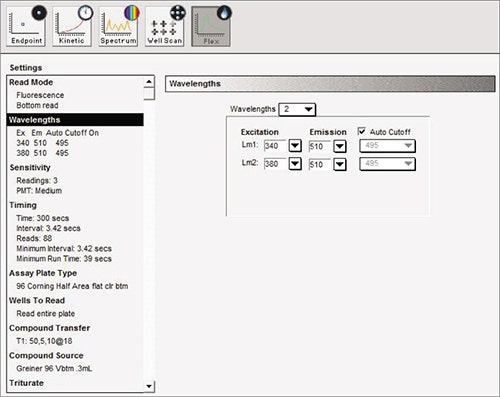Click the 'Readings: 3' text
The height and width of the screenshot is (397, 500).
coord(37,180)
